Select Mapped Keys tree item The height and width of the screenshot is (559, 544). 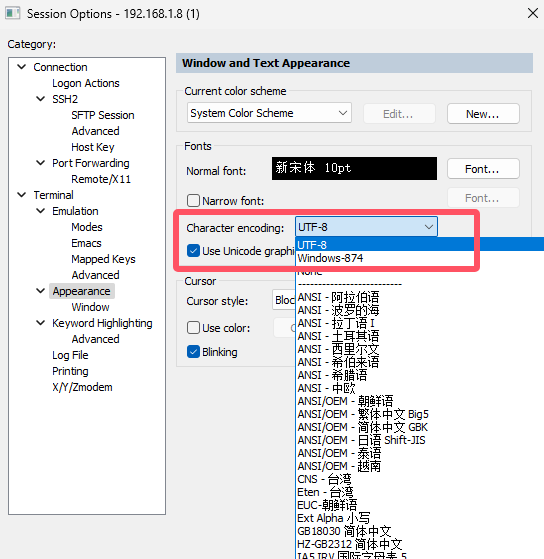[103, 259]
